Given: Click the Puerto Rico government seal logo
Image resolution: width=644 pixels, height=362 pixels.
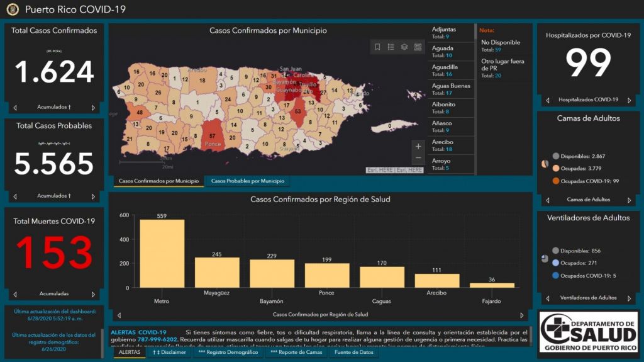Looking at the screenshot, I should 13,9.
